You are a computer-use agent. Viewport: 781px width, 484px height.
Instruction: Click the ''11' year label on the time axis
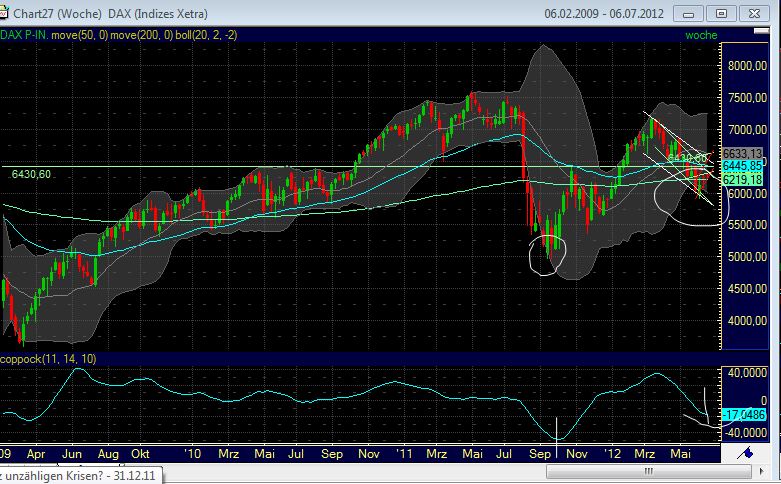(x=404, y=454)
